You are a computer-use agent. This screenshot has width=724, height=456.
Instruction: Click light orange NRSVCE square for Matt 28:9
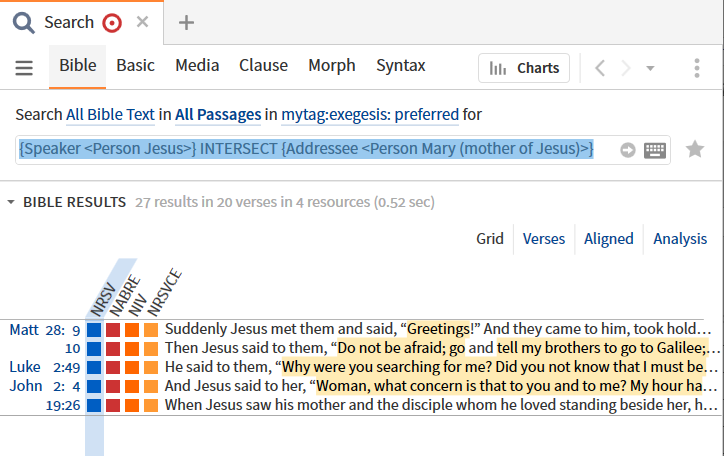151,330
